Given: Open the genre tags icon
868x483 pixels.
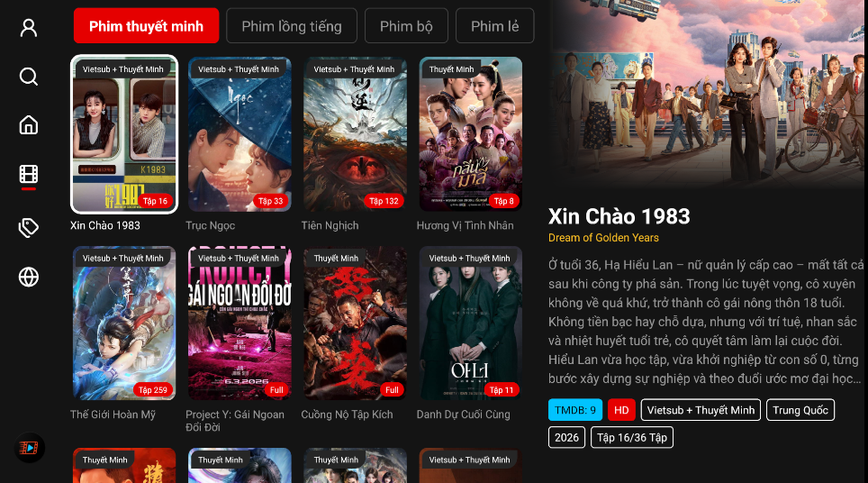Looking at the screenshot, I should 29,228.
